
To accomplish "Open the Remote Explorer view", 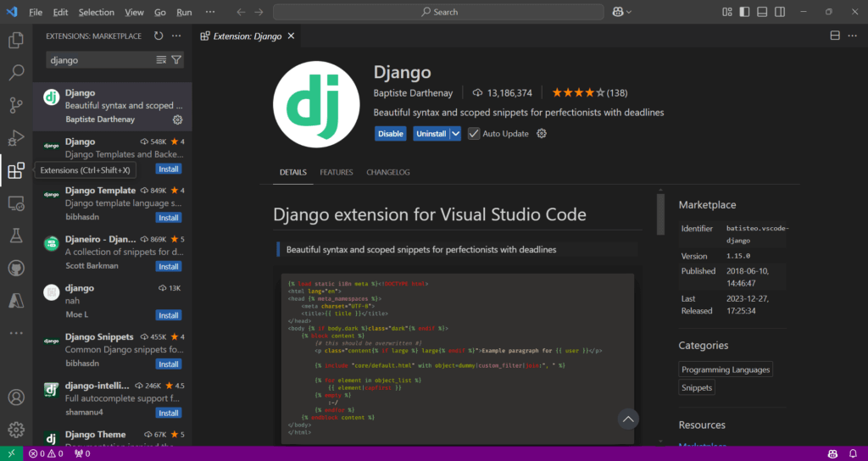I will 16,203.
